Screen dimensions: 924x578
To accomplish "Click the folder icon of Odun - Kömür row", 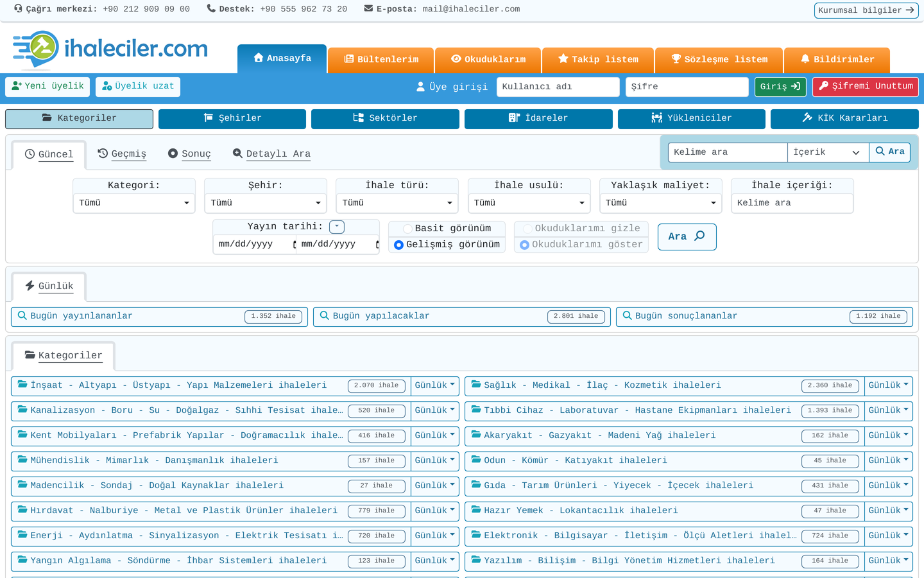I will pos(476,460).
